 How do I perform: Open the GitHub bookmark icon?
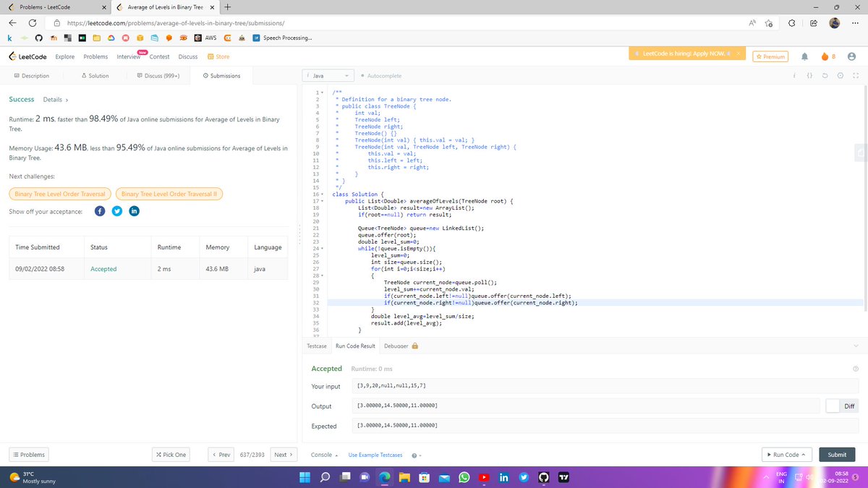click(x=38, y=38)
